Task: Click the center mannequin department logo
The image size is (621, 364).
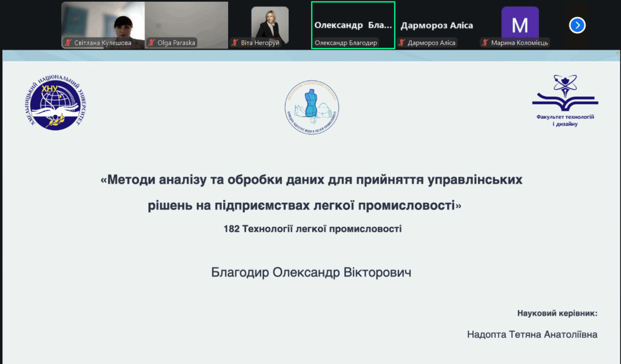Action: tap(312, 107)
